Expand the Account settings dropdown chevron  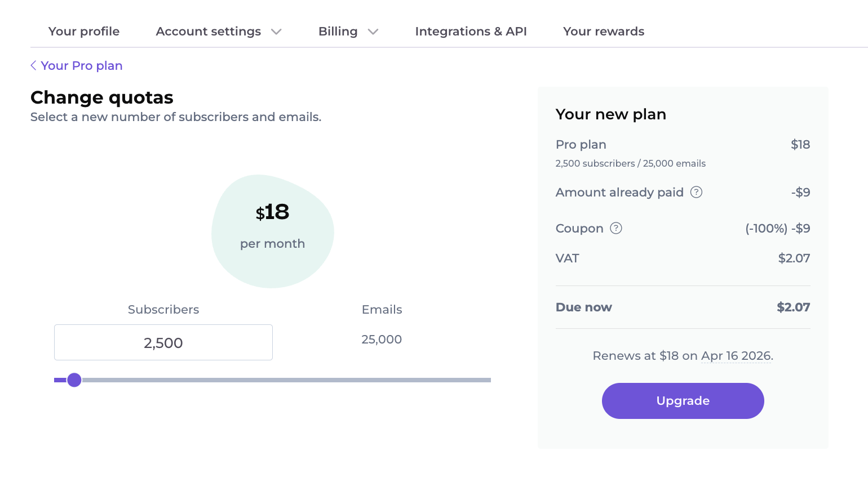276,32
